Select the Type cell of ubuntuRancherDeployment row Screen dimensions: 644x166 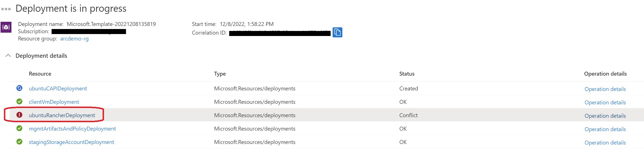(x=255, y=115)
